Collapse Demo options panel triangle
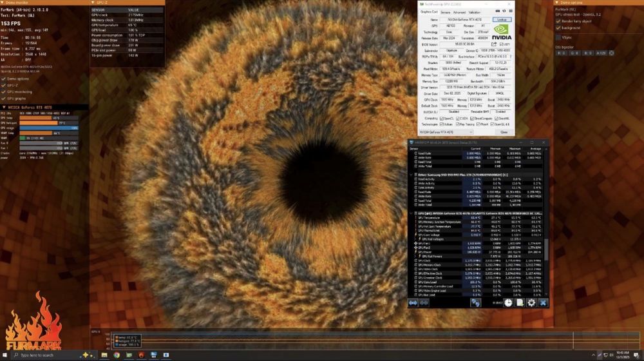Screen dimensions: 644x361 tap(556, 3)
